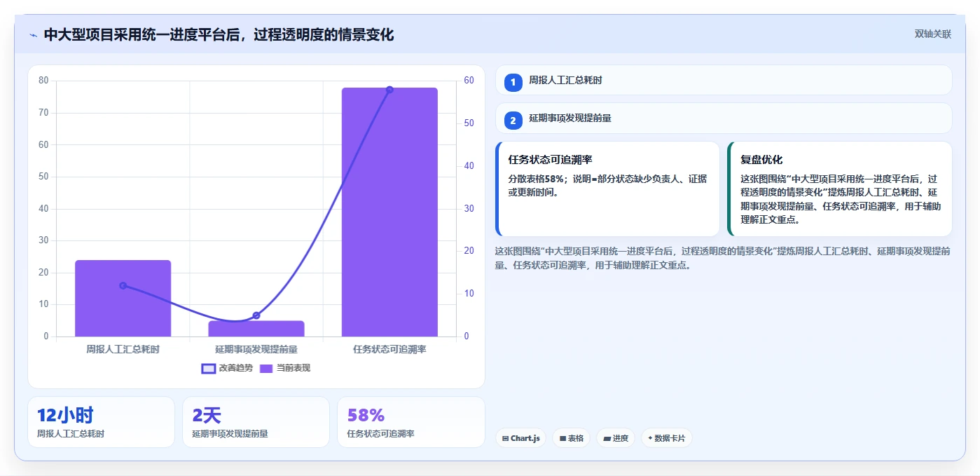Click the line point at 延期事项发现提前量
Viewport: 980px width, 476px height.
(256, 315)
